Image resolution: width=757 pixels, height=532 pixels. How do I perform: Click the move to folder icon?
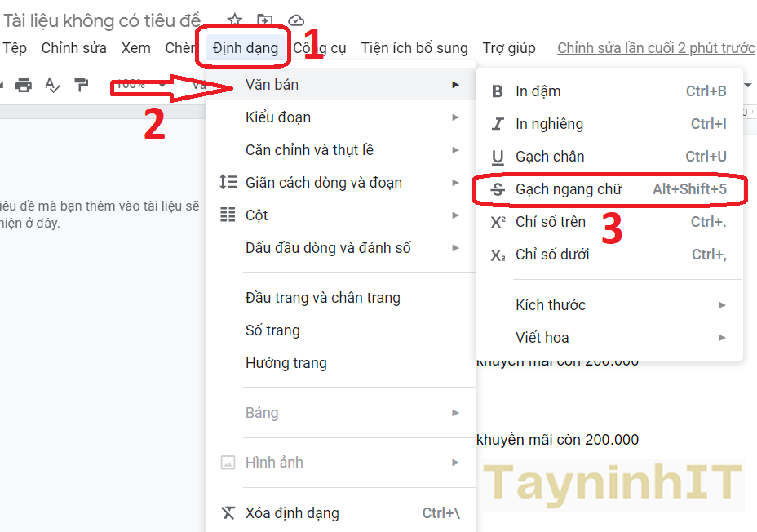click(265, 20)
